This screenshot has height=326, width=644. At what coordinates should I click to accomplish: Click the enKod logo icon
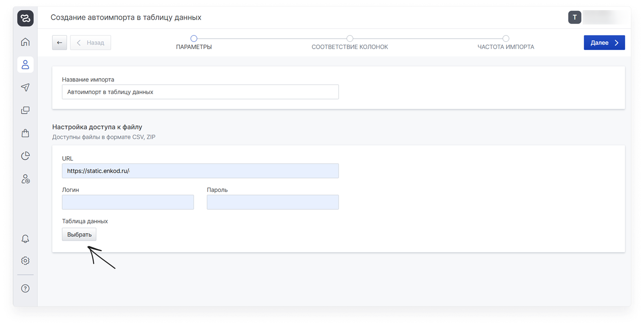[25, 18]
